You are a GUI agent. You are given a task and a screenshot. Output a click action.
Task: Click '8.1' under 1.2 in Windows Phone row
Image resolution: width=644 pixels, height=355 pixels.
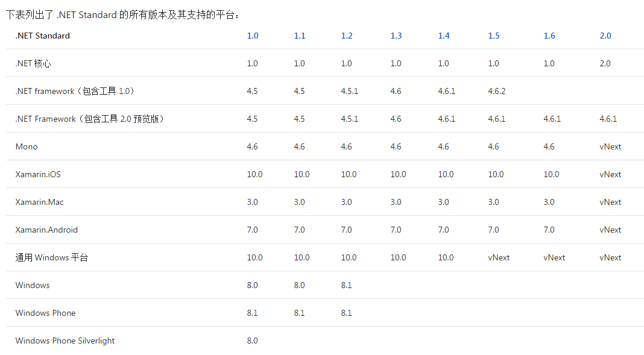click(x=346, y=313)
